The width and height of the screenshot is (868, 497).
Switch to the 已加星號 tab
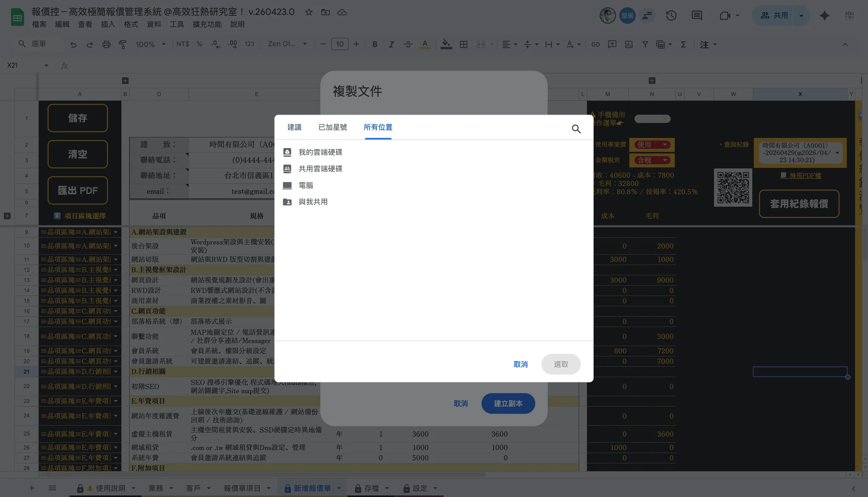click(332, 127)
